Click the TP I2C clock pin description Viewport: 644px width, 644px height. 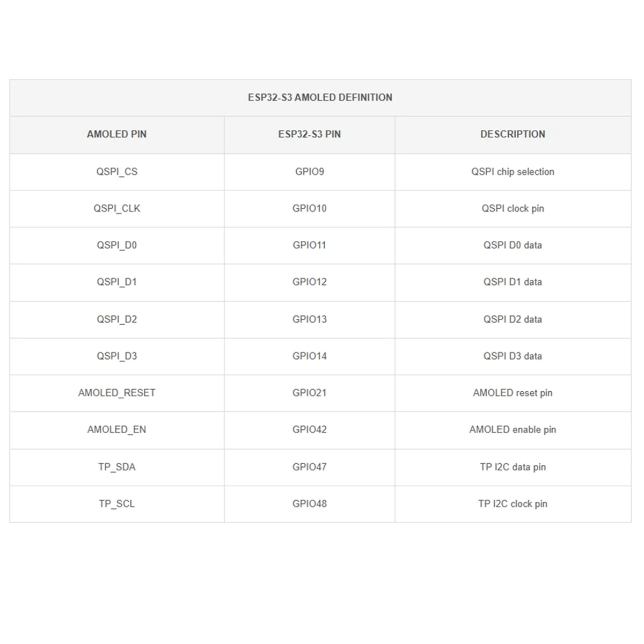pyautogui.click(x=513, y=504)
